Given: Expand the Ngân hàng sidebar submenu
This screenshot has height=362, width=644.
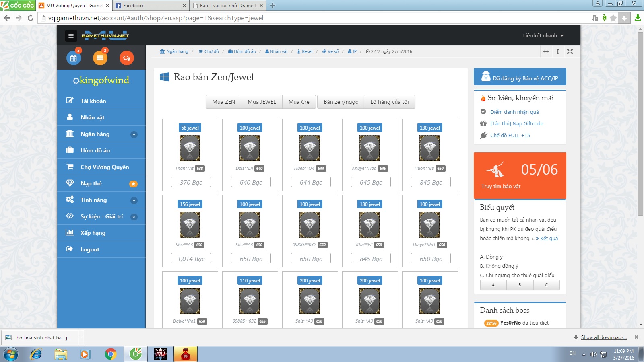Looking at the screenshot, I should 134,134.
